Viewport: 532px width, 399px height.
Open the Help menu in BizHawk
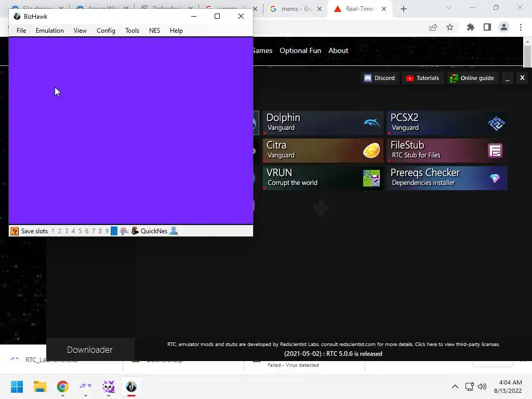click(x=176, y=31)
